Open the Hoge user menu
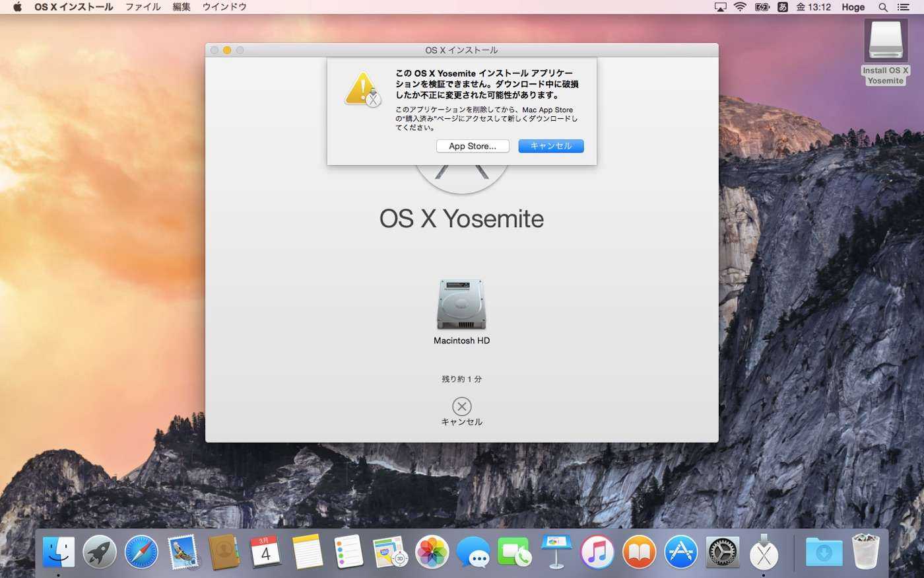The height and width of the screenshot is (578, 924). click(853, 7)
